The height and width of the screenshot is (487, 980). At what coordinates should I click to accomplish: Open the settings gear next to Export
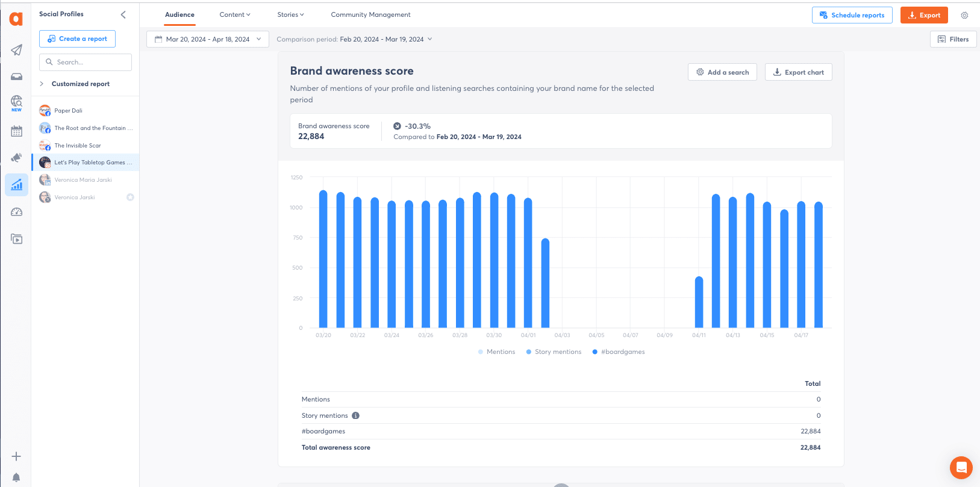coord(964,15)
